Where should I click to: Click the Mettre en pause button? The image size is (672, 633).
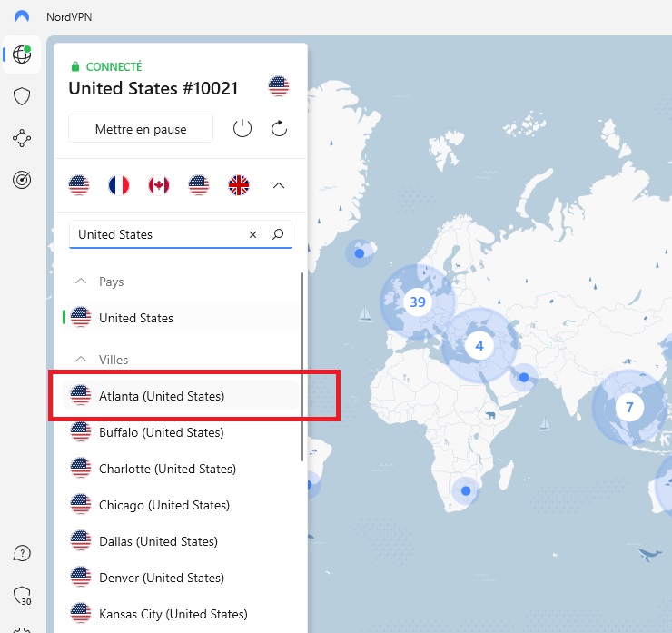(141, 129)
